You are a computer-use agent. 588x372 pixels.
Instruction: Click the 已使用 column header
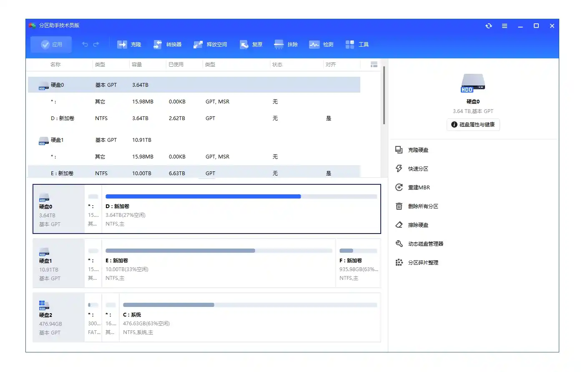tap(176, 65)
